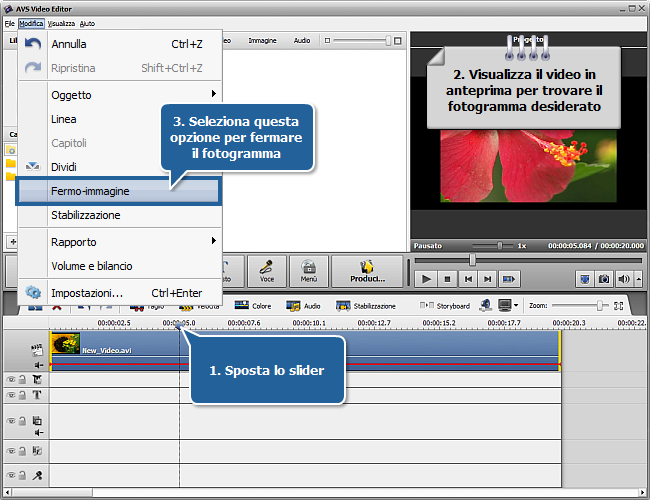Jump to the next scene button
Screen dimensions: 650x500
click(509, 279)
